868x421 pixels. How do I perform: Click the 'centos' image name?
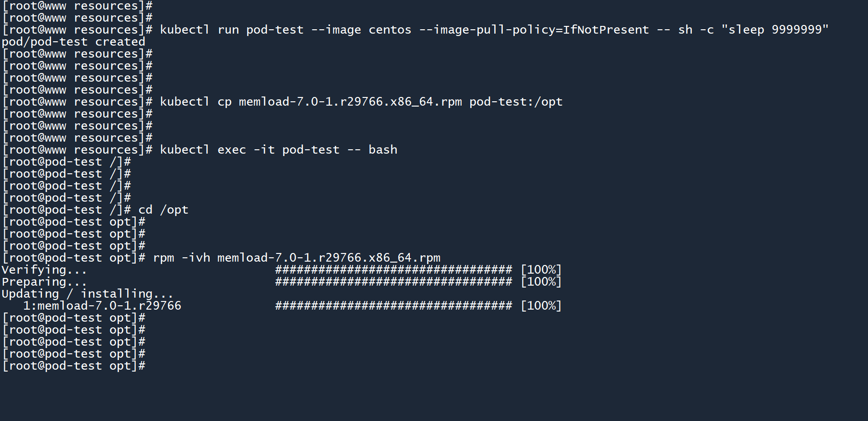390,30
